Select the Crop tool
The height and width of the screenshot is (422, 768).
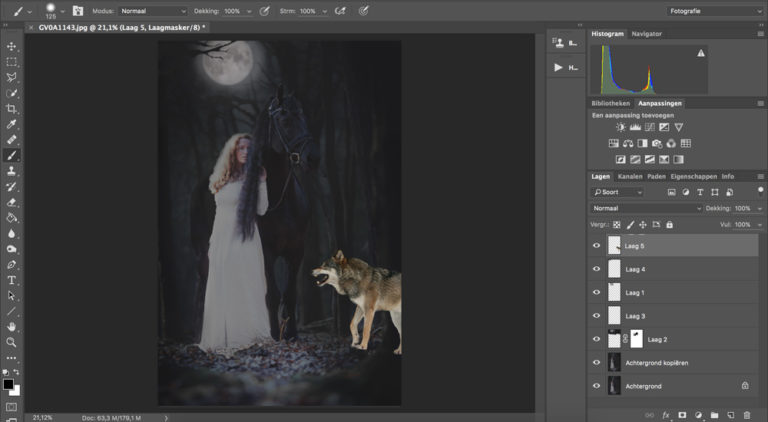point(12,109)
